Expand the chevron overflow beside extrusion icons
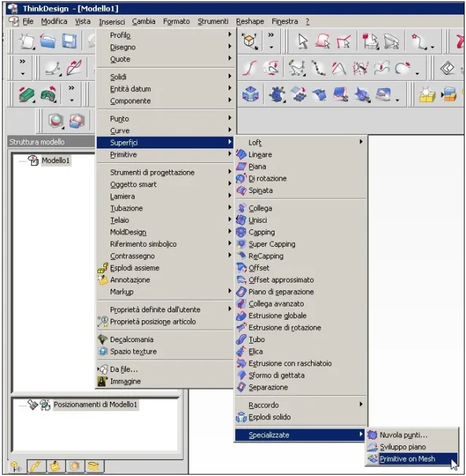466x476 pixels. pyautogui.click(x=71, y=94)
